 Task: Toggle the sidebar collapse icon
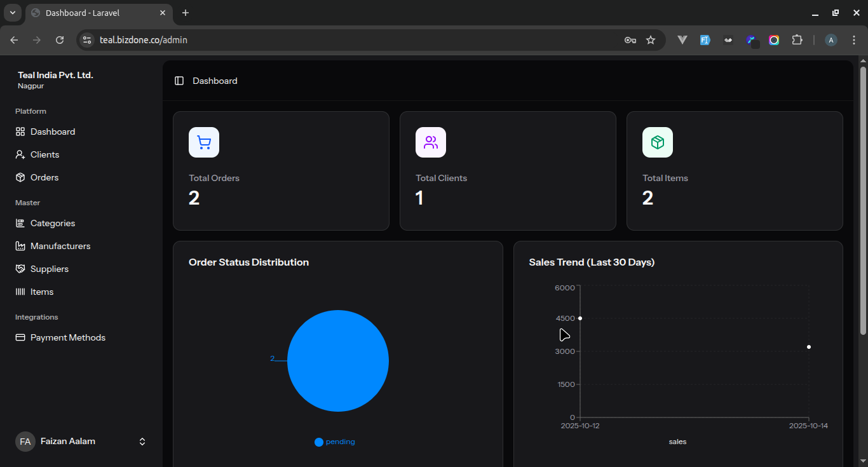[x=179, y=81]
